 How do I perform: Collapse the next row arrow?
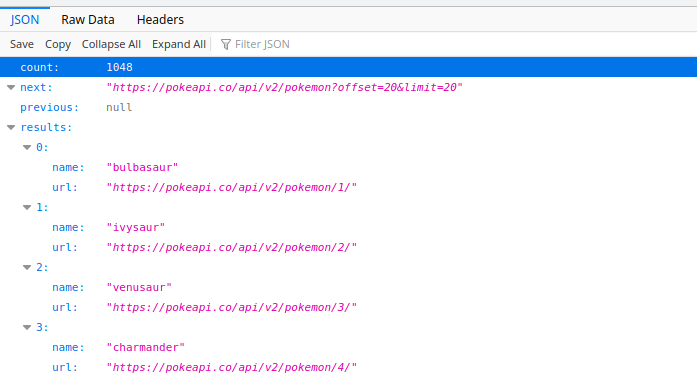(x=11, y=88)
